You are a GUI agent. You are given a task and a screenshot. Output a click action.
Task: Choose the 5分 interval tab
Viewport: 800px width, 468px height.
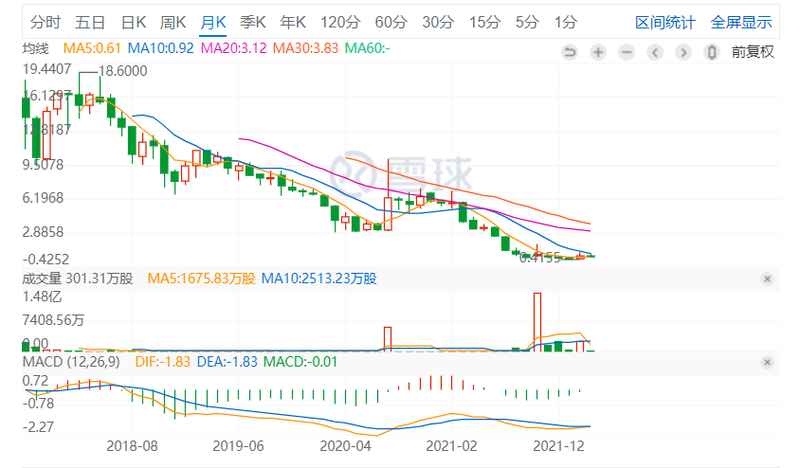[527, 22]
